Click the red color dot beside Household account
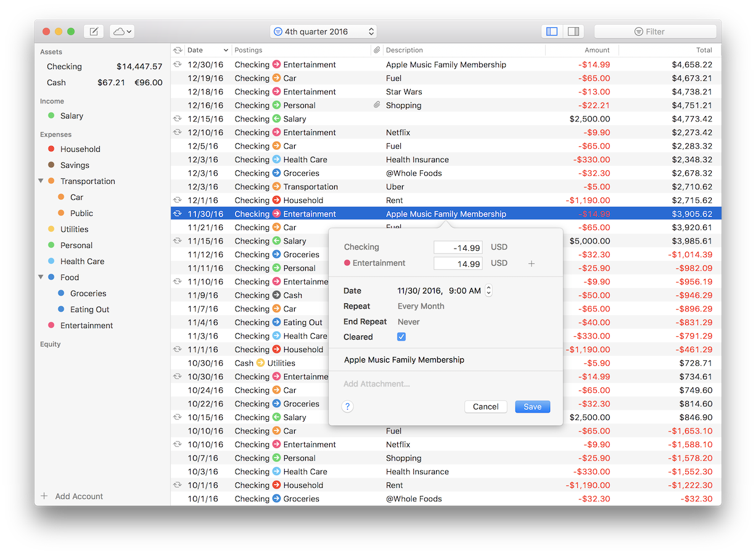Image resolution: width=756 pixels, height=555 pixels. coord(51,149)
